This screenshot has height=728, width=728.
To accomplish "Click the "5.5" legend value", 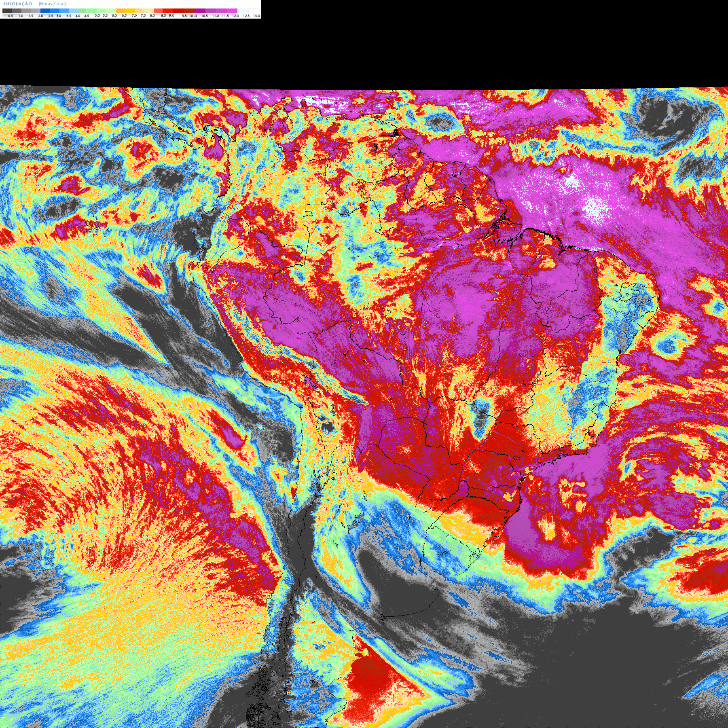I will (x=105, y=15).
